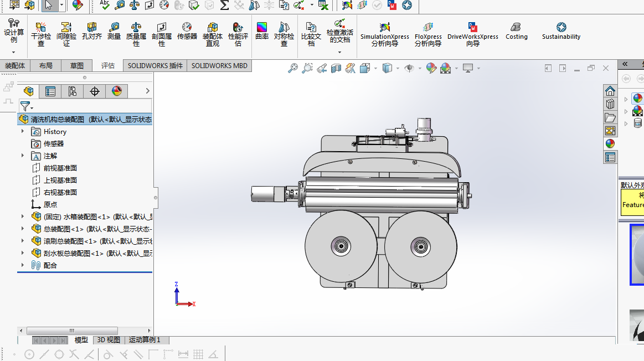Open the task pane file explorer folder icon
The height and width of the screenshot is (361, 644).
click(610, 117)
